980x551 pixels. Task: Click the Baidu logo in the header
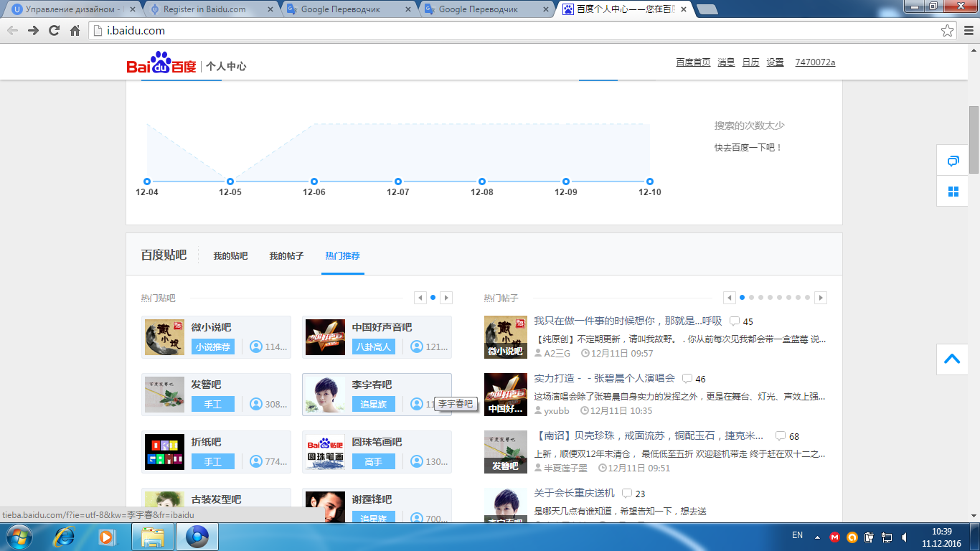pos(161,63)
